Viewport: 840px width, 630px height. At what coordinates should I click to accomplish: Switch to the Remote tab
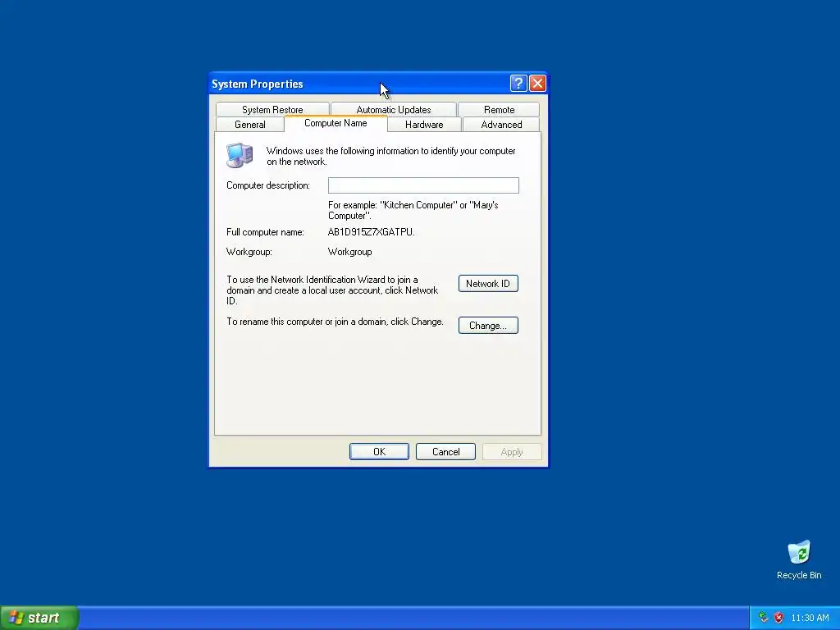(x=499, y=109)
